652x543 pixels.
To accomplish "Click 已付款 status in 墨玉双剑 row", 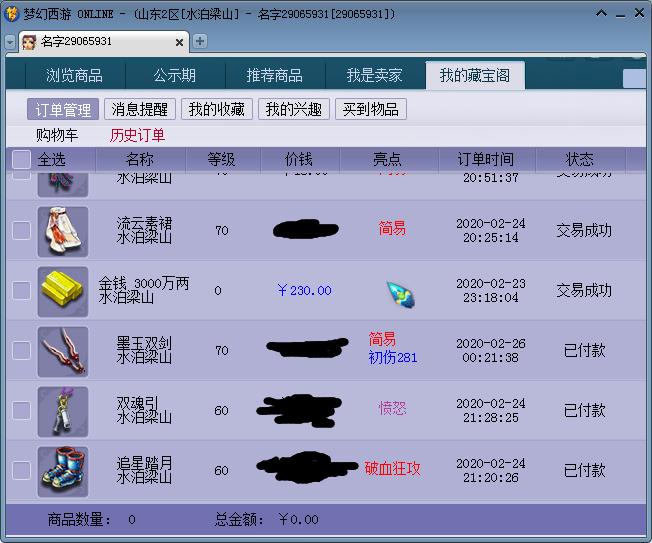I will pyautogui.click(x=584, y=350).
